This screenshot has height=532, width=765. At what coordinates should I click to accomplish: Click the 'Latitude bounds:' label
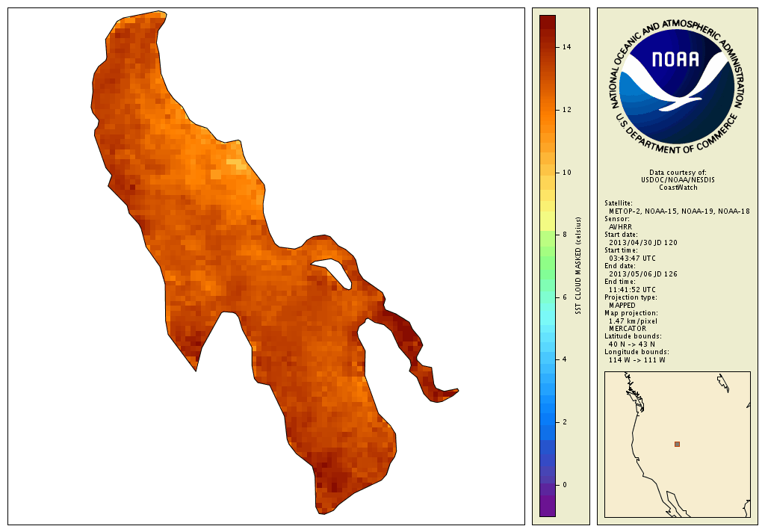pos(633,336)
